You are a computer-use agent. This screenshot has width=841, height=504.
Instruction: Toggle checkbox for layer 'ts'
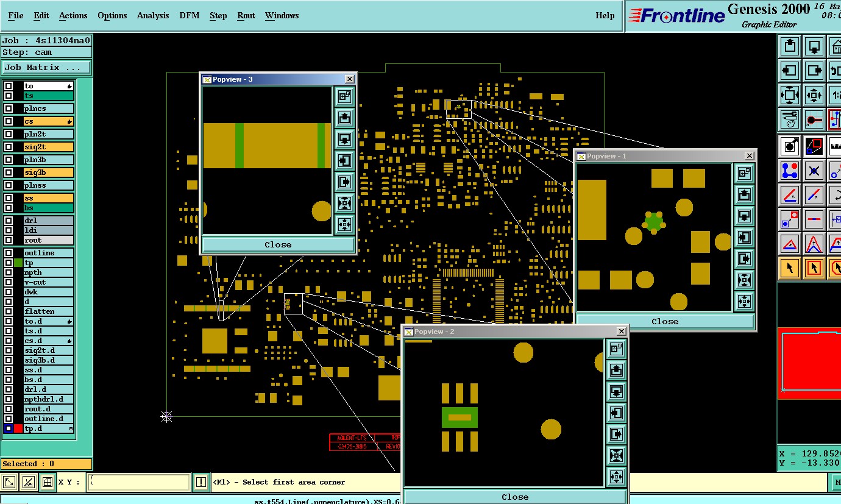tap(9, 96)
